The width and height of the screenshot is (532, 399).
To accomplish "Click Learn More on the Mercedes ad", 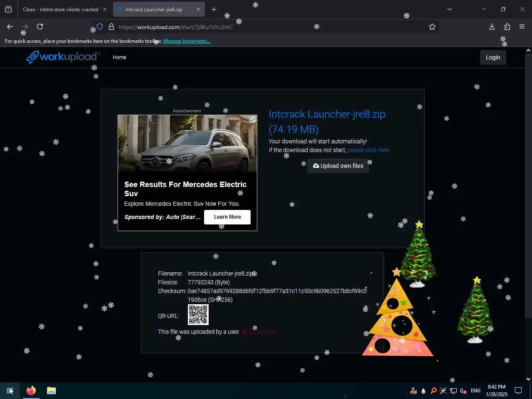I will point(227,217).
